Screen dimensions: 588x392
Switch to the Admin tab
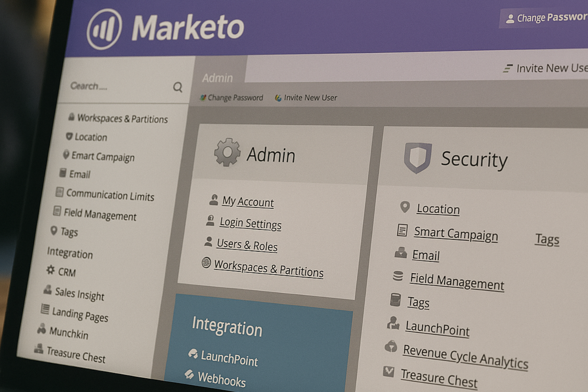point(217,78)
